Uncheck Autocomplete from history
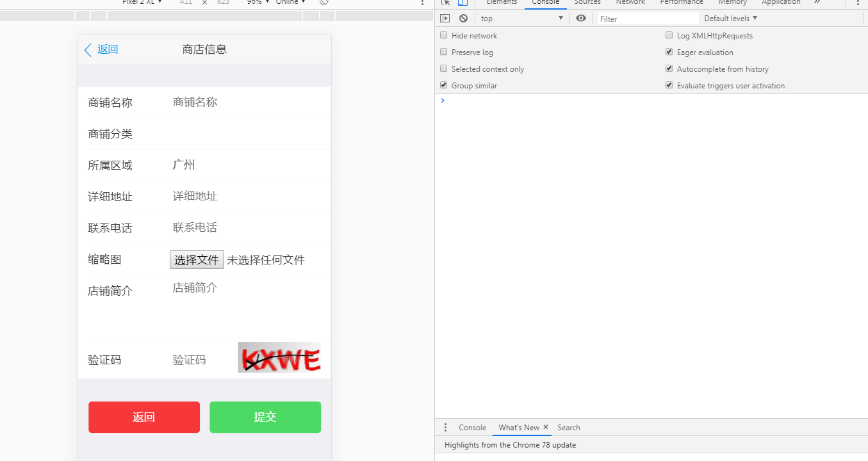868x461 pixels. pyautogui.click(x=669, y=69)
